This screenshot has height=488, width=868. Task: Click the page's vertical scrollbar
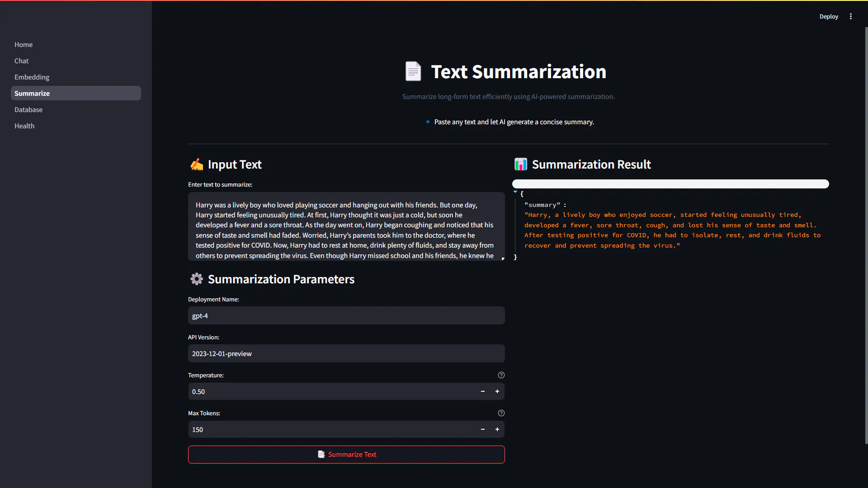(x=866, y=235)
